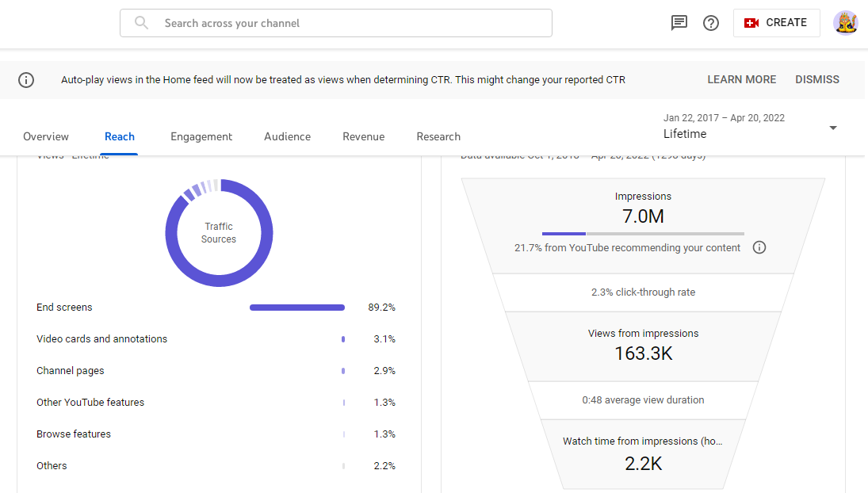868x493 pixels.
Task: Open the Engagement tab
Action: click(201, 136)
